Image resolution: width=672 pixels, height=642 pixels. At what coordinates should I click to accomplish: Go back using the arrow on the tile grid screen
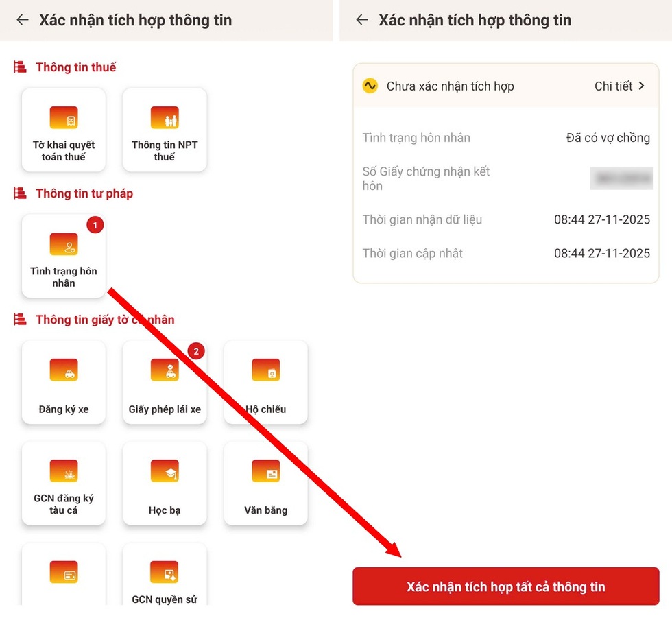[x=23, y=20]
